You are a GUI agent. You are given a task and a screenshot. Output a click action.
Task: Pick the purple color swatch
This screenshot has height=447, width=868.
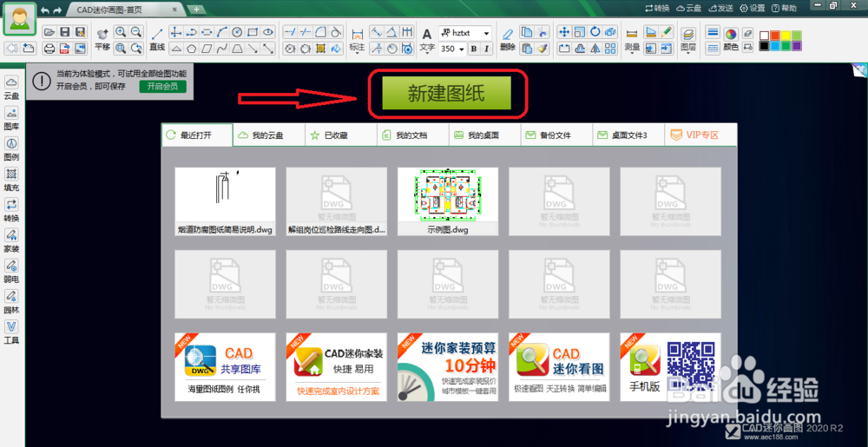point(796,46)
